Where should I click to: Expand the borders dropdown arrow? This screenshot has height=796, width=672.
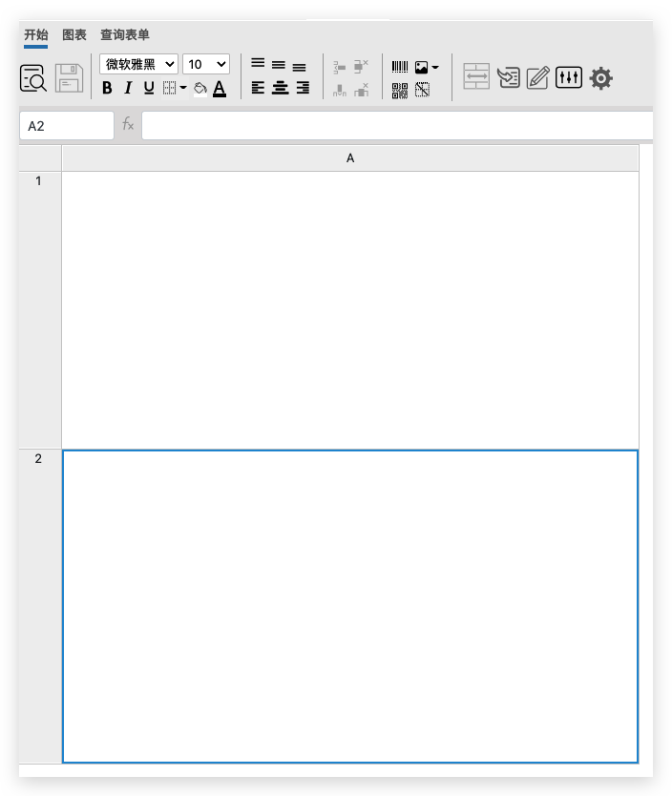click(183, 88)
